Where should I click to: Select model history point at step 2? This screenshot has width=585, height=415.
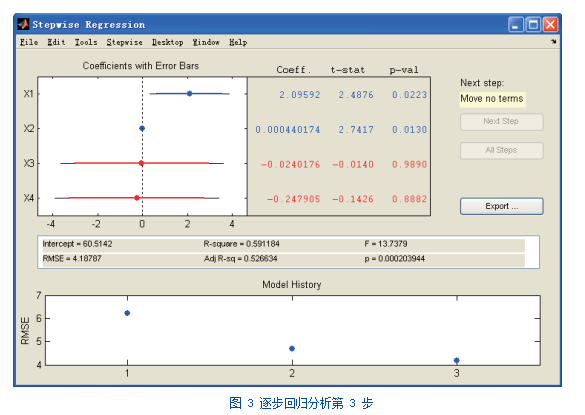[292, 348]
